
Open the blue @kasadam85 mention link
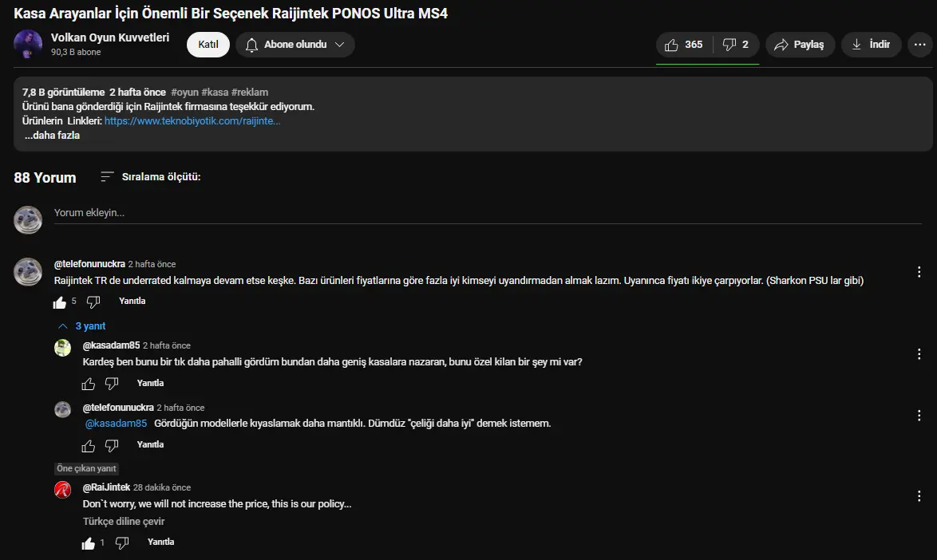point(116,424)
